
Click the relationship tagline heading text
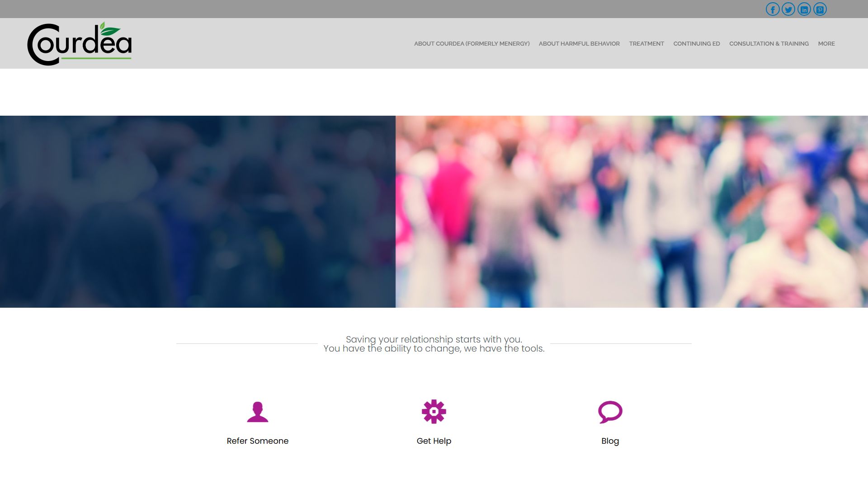click(x=434, y=344)
